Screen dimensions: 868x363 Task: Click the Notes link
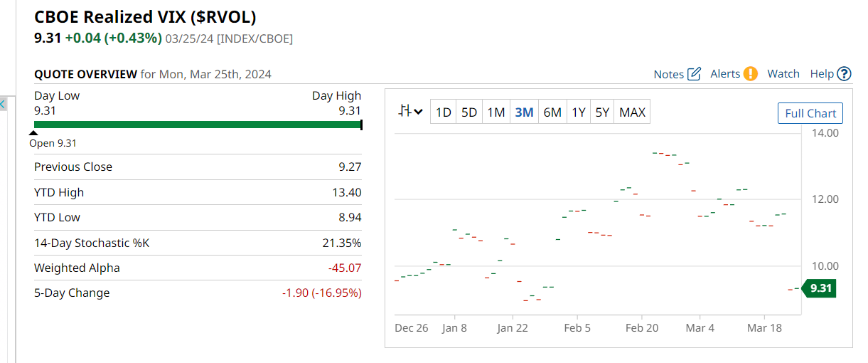tap(669, 74)
